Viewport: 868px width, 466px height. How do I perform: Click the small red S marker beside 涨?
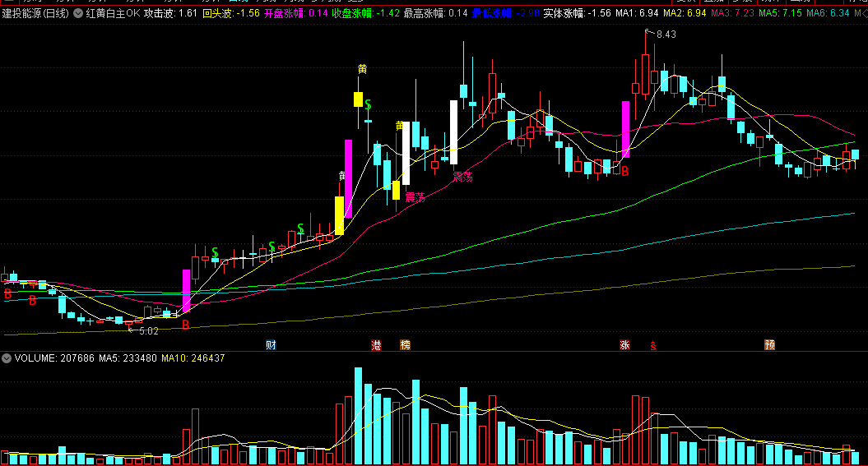click(653, 346)
